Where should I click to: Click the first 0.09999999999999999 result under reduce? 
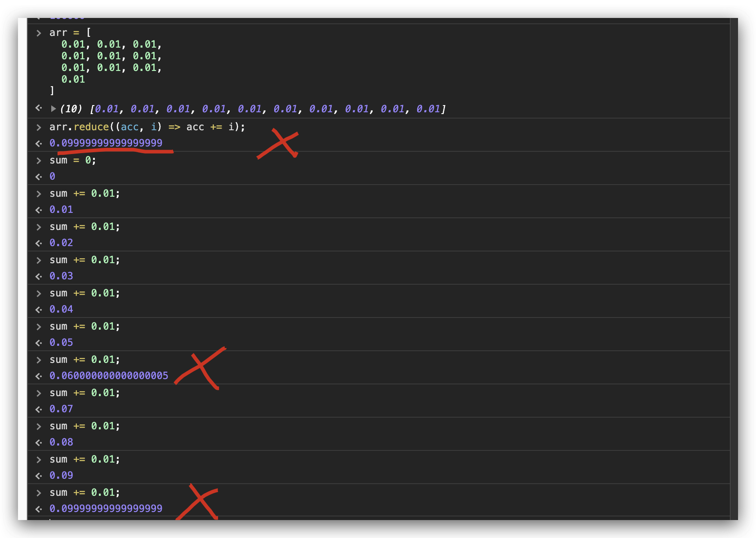pos(106,143)
